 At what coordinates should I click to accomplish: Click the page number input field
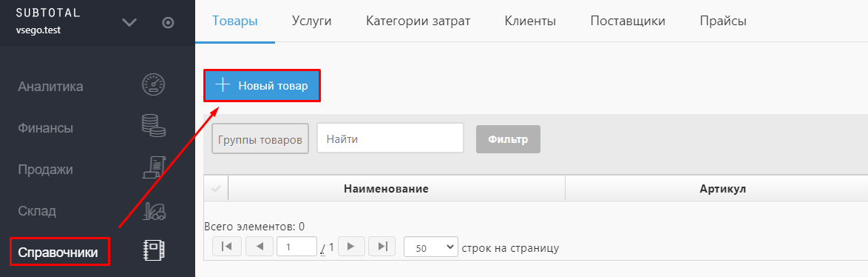(x=296, y=247)
